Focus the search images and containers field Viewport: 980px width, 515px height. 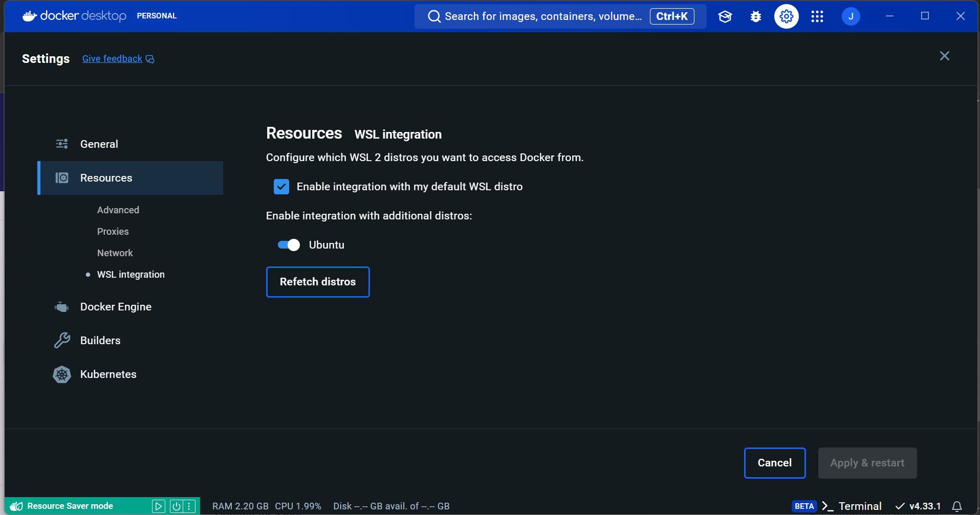(560, 16)
